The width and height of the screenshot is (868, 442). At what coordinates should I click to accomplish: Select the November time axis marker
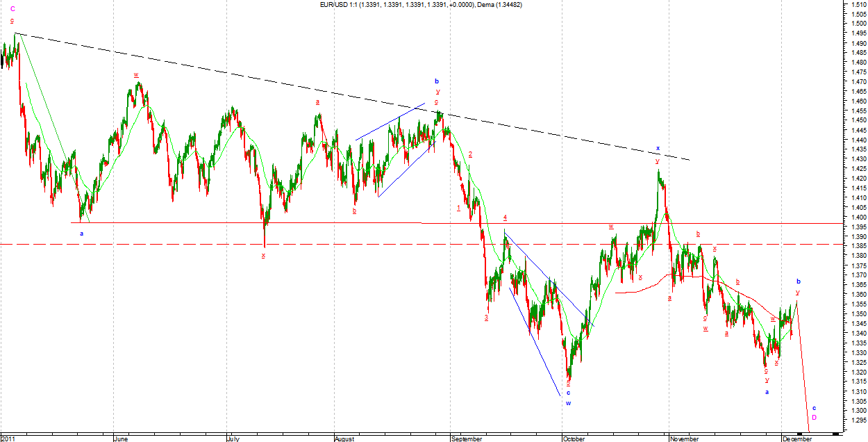[x=686, y=439]
